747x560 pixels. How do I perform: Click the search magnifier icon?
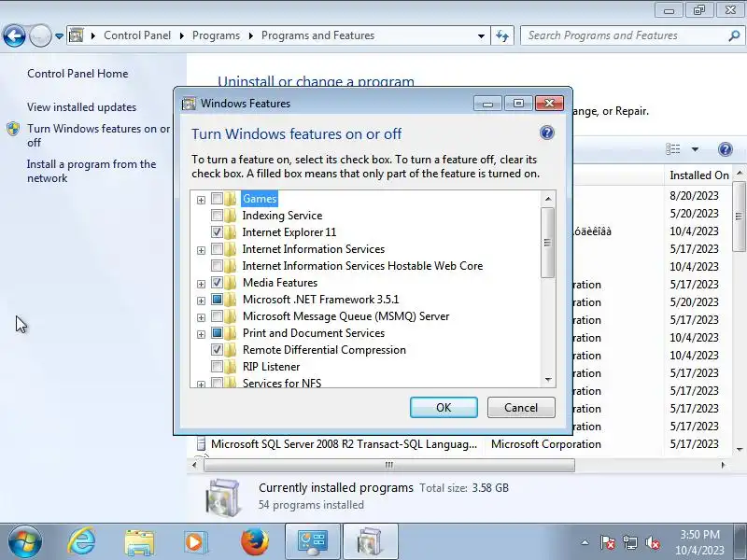(x=734, y=35)
